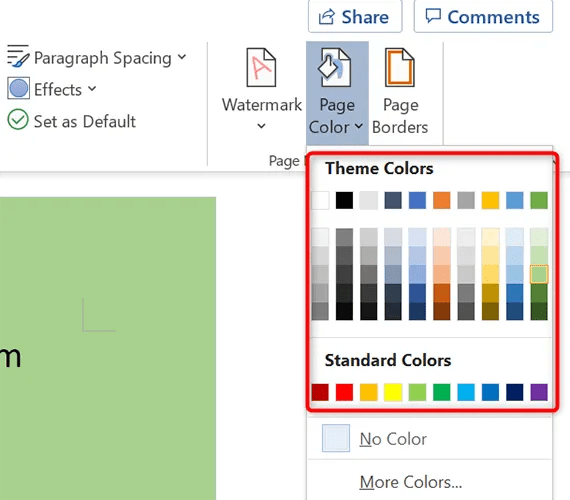
Task: Expand the Paragraph Spacing dropdown arrow
Action: pyautogui.click(x=182, y=57)
